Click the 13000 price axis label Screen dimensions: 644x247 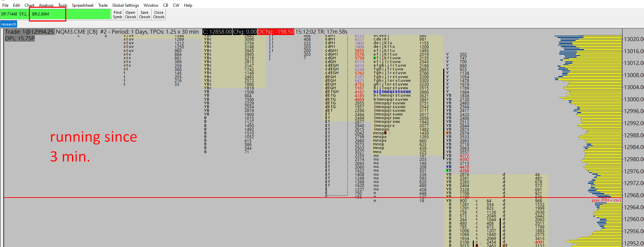pos(634,99)
